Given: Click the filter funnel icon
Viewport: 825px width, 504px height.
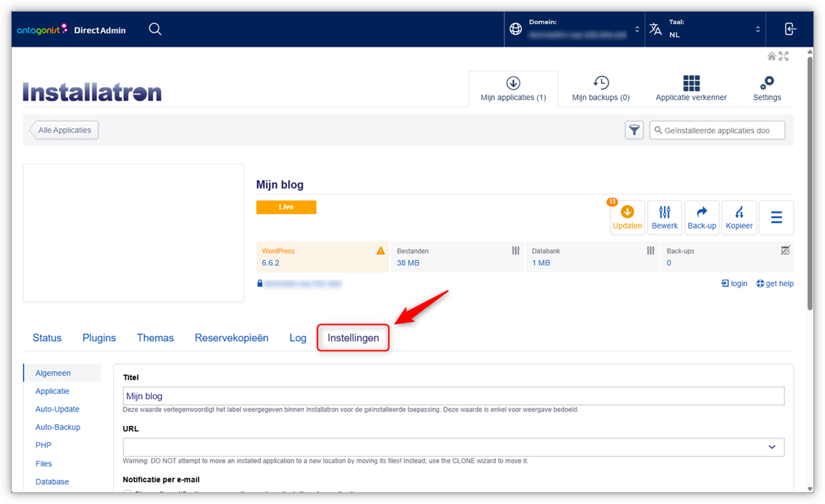Looking at the screenshot, I should click(634, 130).
